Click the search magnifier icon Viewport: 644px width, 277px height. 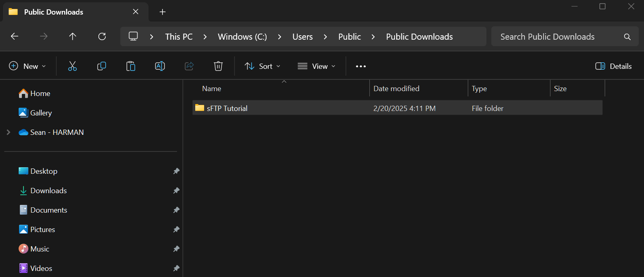[x=627, y=37]
